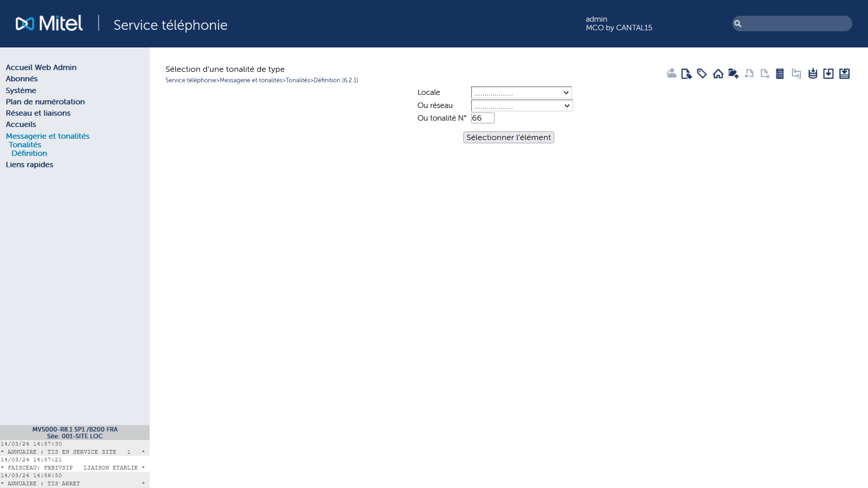868x488 pixels.
Task: Click the tonalité N° input field
Action: pyautogui.click(x=482, y=118)
